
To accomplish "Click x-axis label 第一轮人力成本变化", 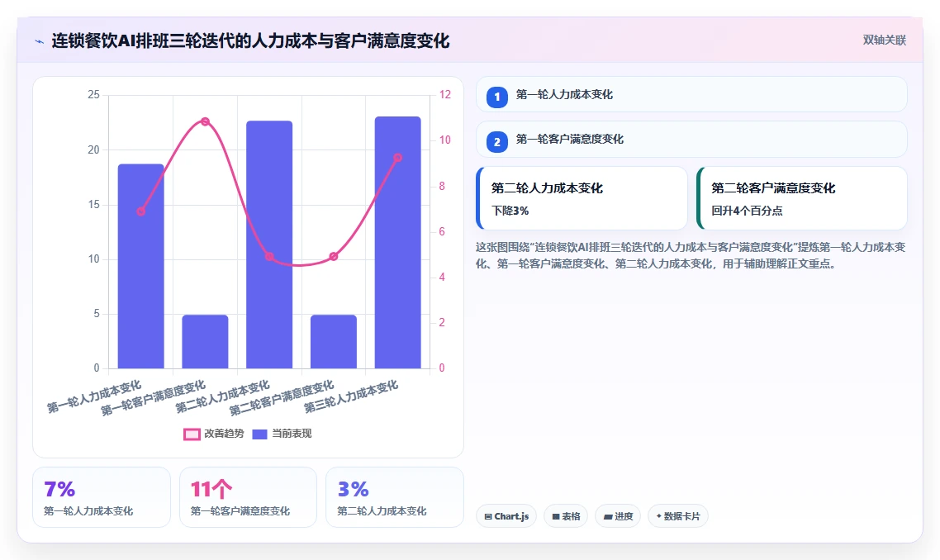I will tap(94, 397).
